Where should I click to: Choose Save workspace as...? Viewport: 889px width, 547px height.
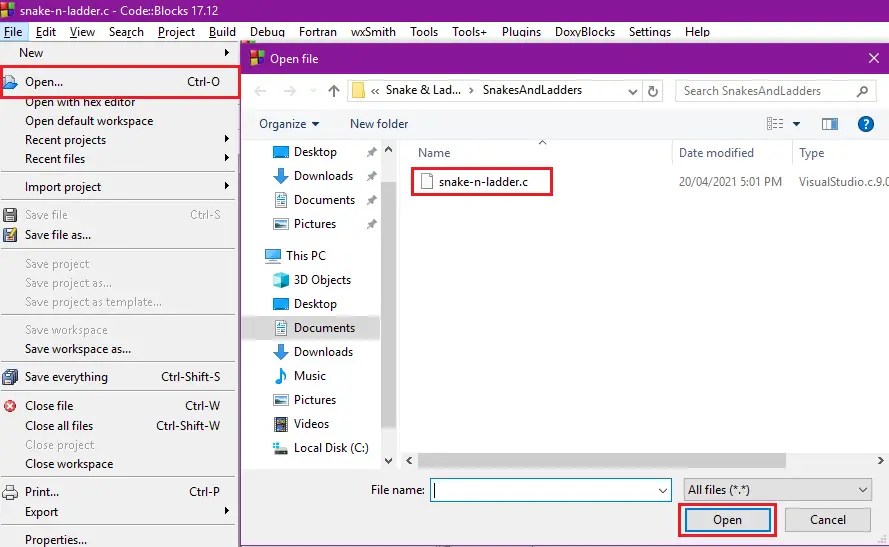[78, 349]
